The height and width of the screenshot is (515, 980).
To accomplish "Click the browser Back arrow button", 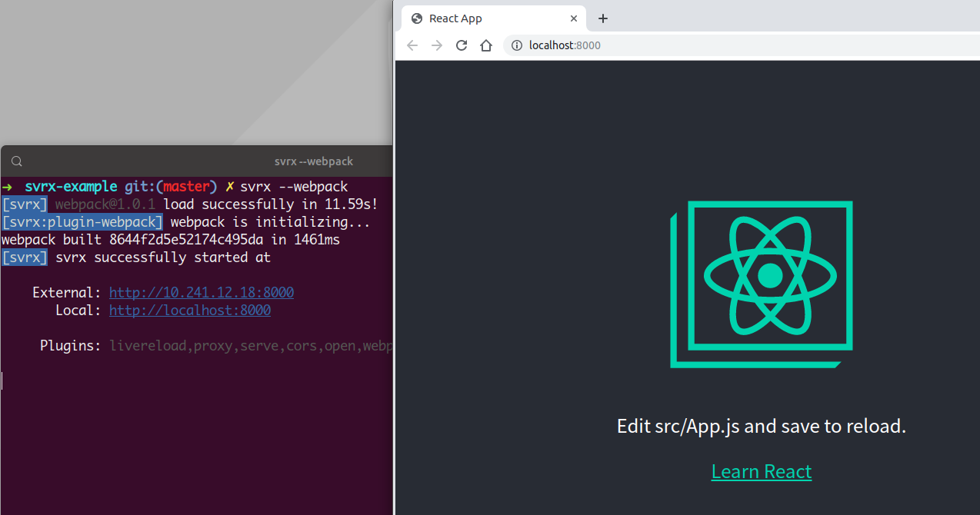I will (x=412, y=45).
